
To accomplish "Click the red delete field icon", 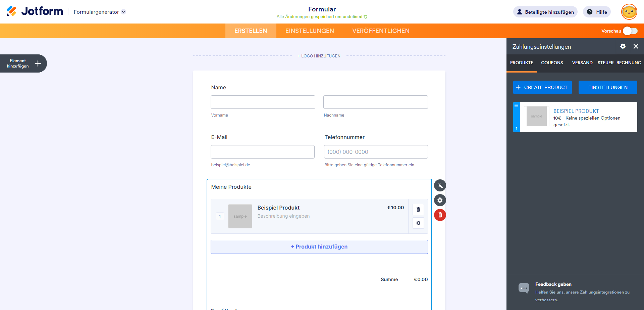I will click(x=440, y=215).
